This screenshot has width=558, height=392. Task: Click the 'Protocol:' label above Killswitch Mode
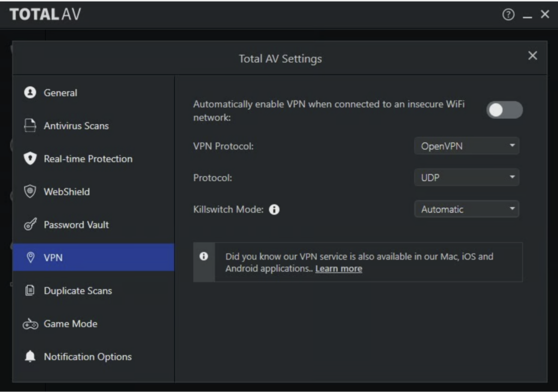213,178
